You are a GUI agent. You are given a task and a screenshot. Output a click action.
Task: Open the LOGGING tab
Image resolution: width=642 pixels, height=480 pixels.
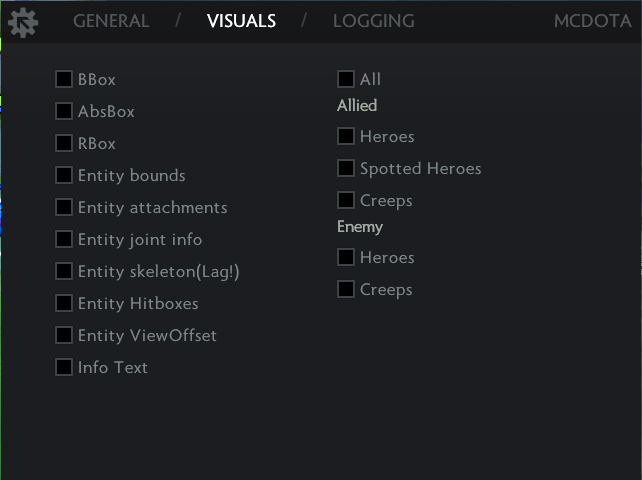tap(373, 21)
